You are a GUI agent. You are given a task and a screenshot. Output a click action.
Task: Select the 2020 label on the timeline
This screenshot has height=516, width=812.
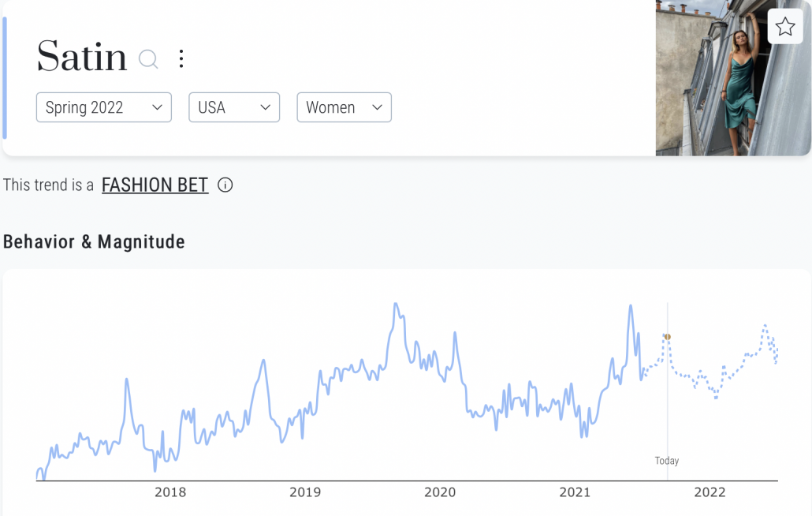click(x=440, y=493)
